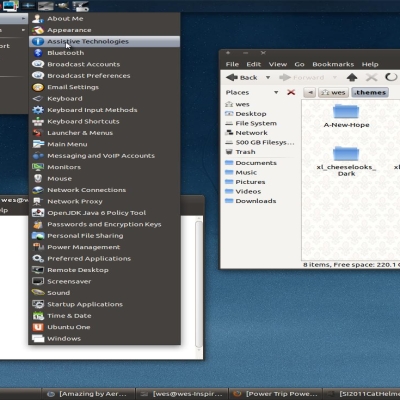400x400 pixels.
Task: Click the Mouse icon
Action: pyautogui.click(x=38, y=178)
